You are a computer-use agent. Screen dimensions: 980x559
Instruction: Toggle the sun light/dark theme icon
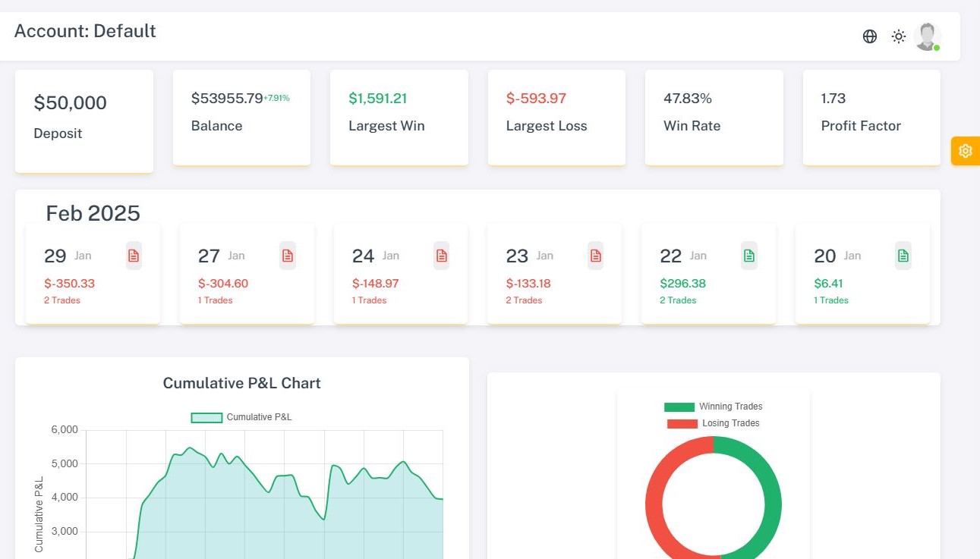899,36
